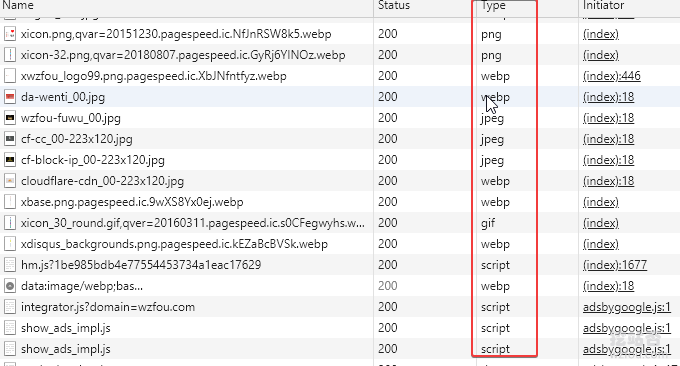The height and width of the screenshot is (366, 680).
Task: Click the thumbnail icon of cf-cc_00-223x120.jpg
Action: (x=10, y=139)
